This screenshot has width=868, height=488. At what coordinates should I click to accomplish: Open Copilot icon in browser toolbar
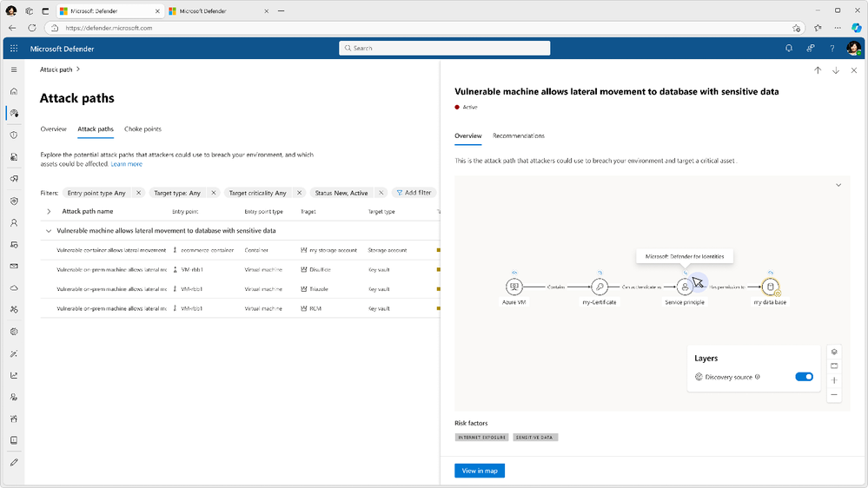click(856, 28)
